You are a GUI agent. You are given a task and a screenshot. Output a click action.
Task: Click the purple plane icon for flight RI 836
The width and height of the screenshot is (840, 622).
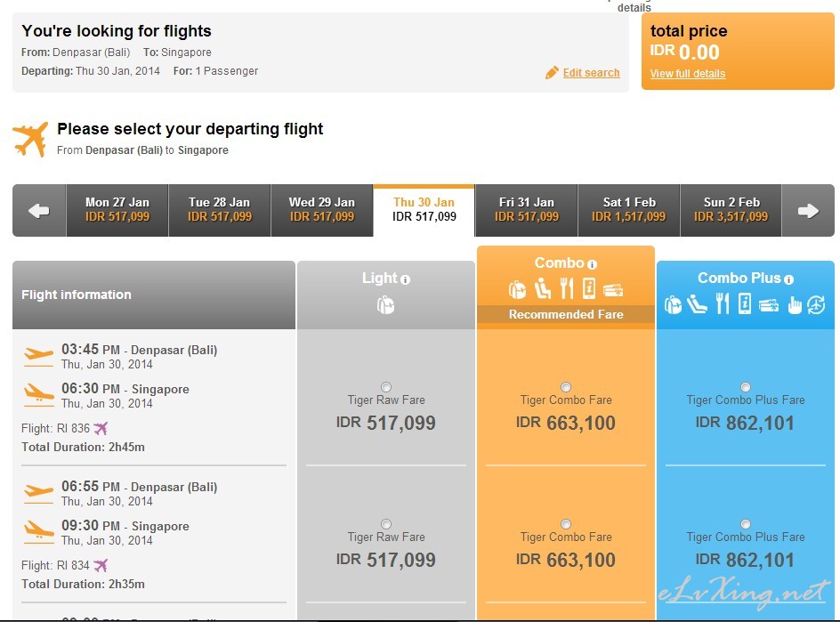(101, 428)
